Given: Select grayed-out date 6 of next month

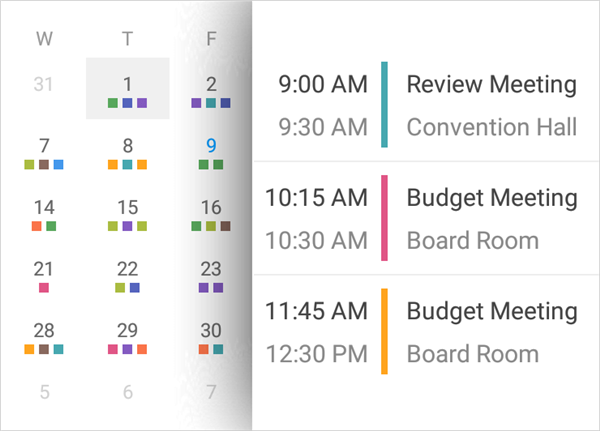Looking at the screenshot, I should click(127, 392).
